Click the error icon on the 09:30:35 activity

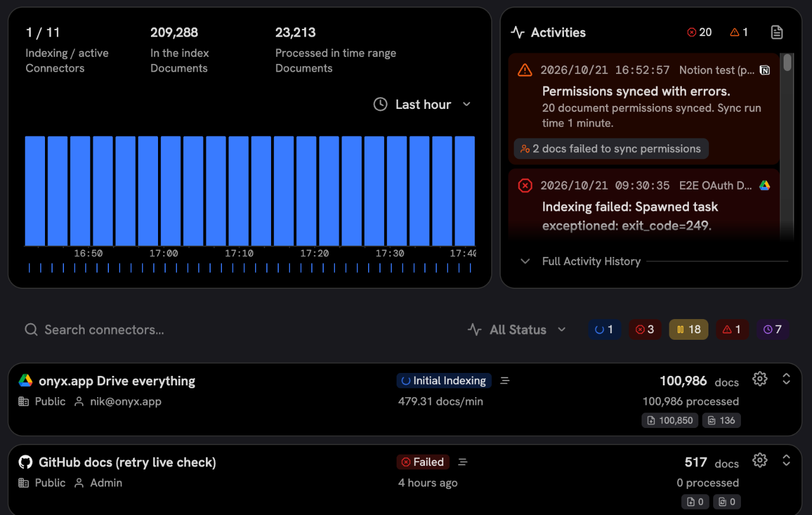coord(525,185)
